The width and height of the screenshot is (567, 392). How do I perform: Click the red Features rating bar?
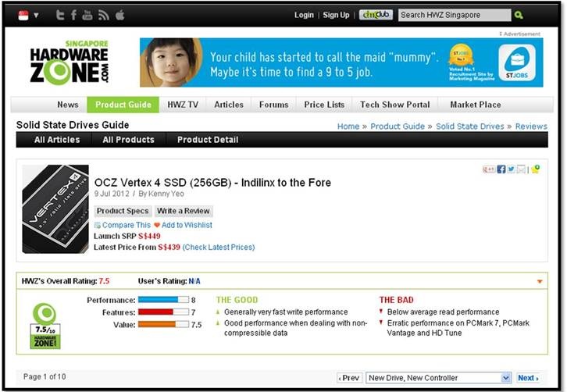coord(163,312)
